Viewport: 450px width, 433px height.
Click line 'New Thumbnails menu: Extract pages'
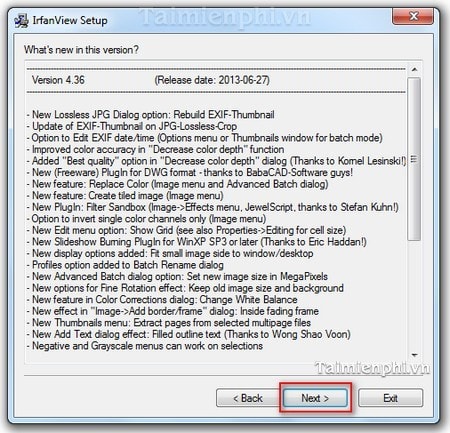coord(169,323)
